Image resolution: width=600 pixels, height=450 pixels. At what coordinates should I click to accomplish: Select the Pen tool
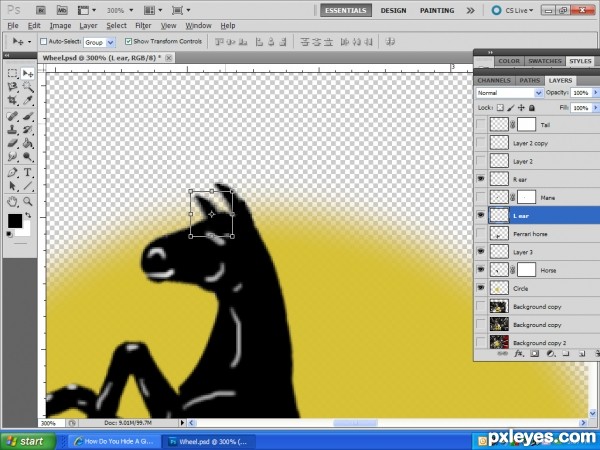tap(13, 172)
